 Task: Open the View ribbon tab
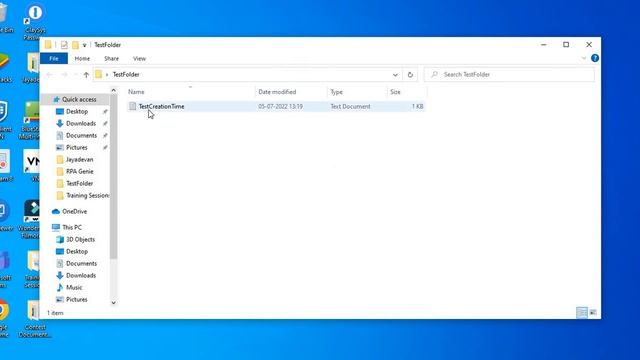[x=139, y=59]
